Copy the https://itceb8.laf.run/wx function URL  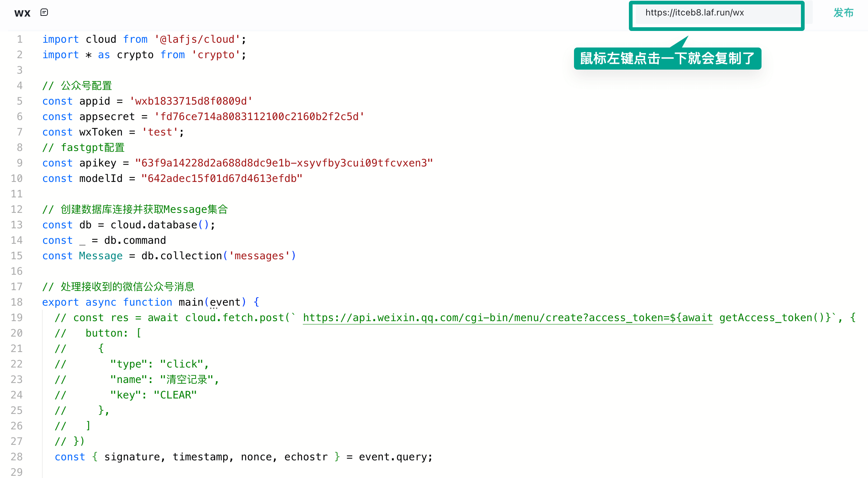point(694,13)
